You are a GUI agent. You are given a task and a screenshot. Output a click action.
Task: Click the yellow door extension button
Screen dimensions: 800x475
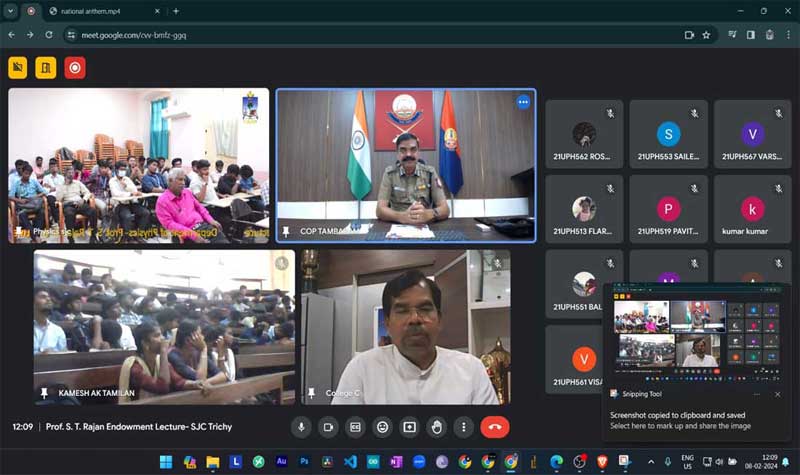[x=46, y=67]
